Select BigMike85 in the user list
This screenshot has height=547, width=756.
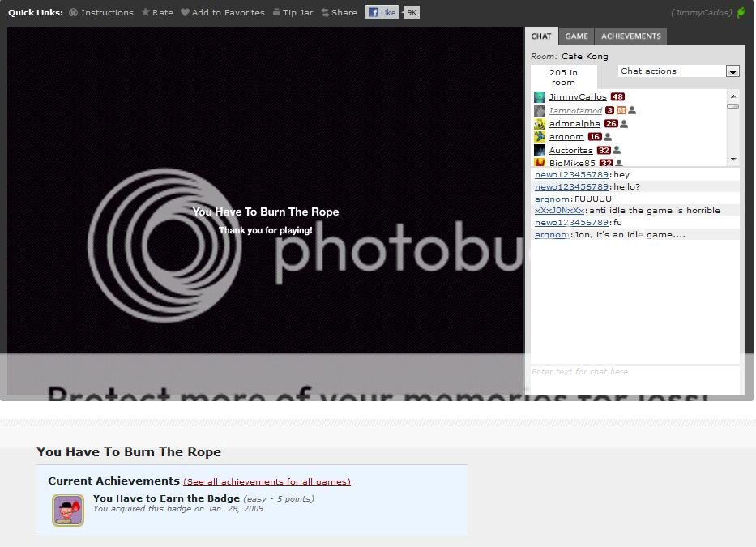[x=572, y=163]
